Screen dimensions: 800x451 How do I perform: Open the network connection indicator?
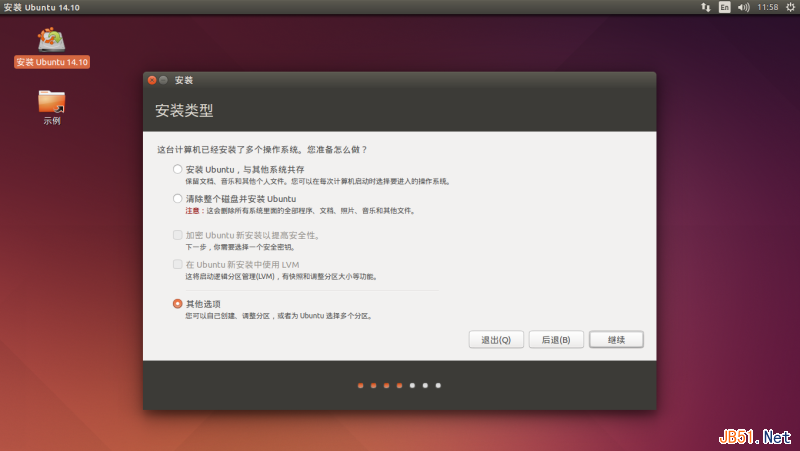(x=706, y=7)
